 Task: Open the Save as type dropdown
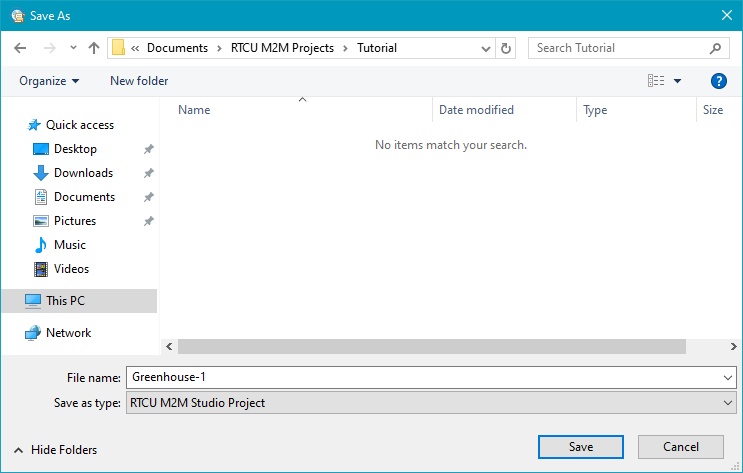(x=727, y=403)
